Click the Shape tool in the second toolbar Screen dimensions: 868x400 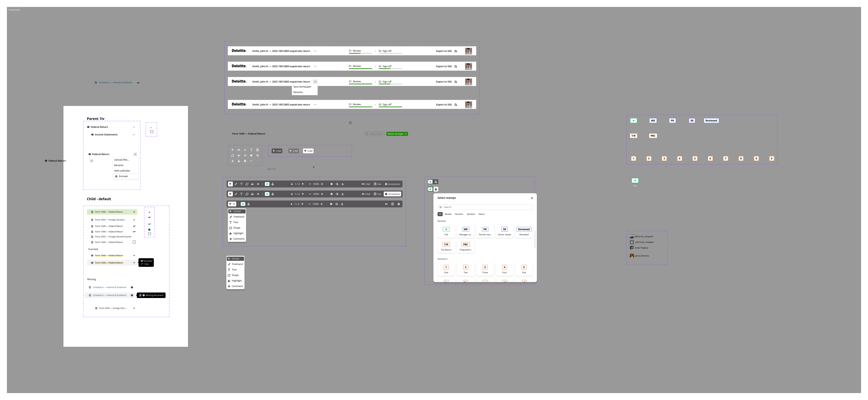pos(247,194)
